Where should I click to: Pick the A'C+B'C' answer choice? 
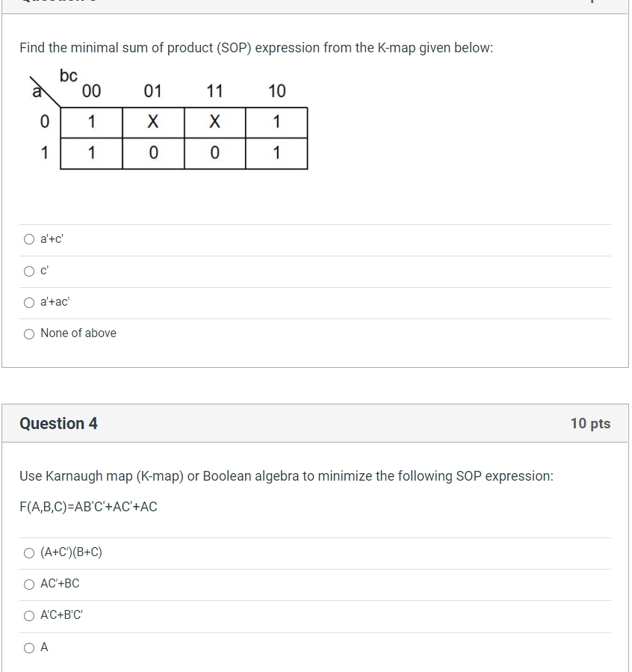(x=28, y=615)
